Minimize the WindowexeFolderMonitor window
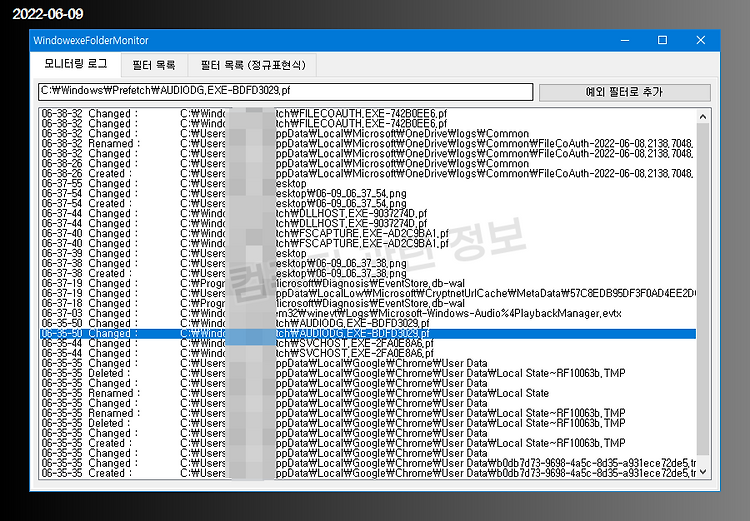This screenshot has width=750, height=521. 625,40
